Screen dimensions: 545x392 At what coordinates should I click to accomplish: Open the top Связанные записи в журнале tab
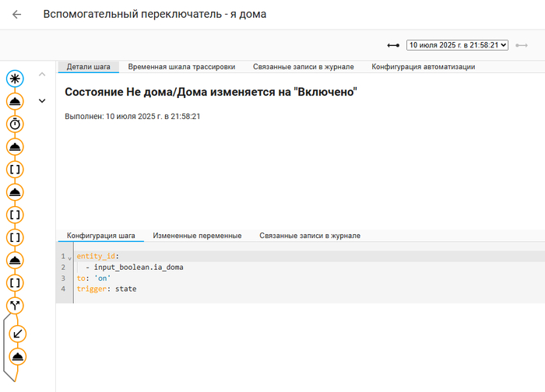303,67
